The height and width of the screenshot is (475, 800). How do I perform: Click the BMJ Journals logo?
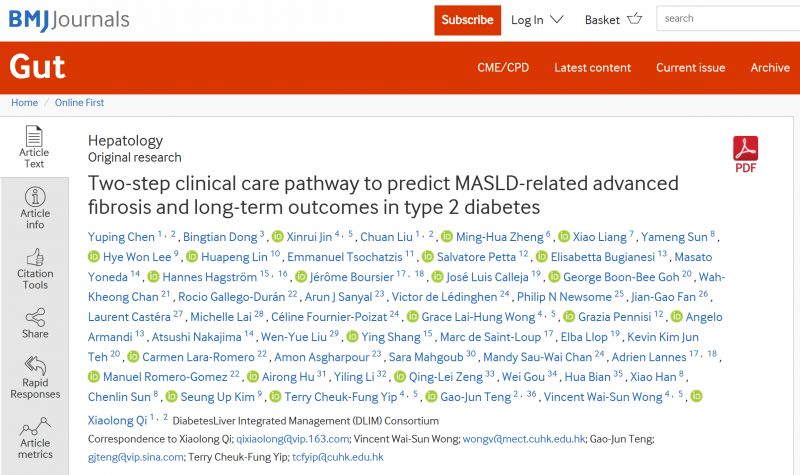[x=65, y=19]
